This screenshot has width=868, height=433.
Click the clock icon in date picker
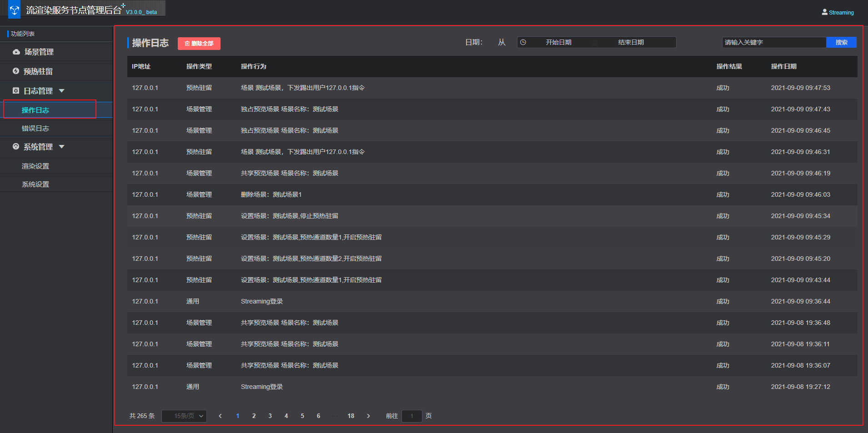[x=523, y=42]
